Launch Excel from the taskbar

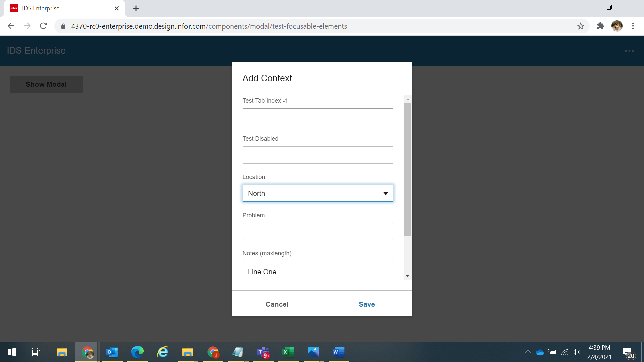click(x=288, y=352)
